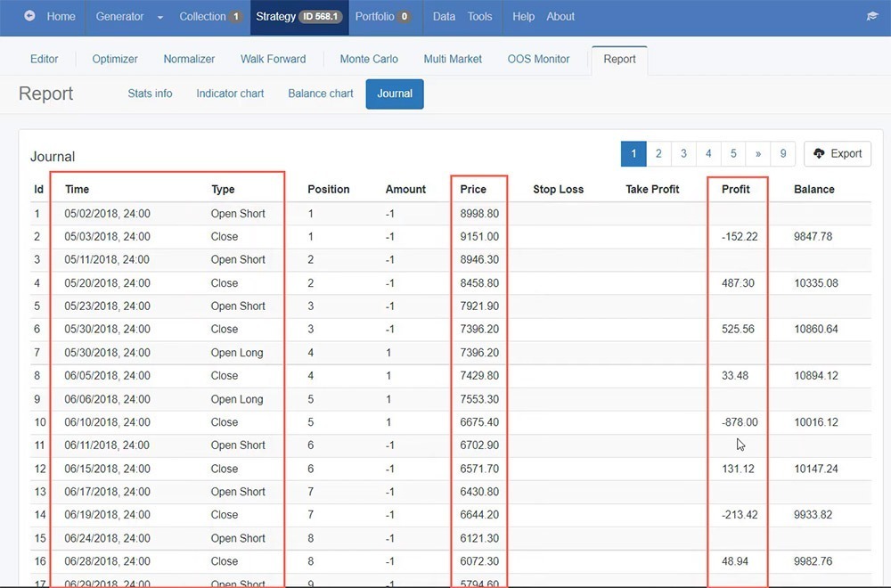Open the About link in the top bar
The width and height of the screenshot is (891, 588).
560,16
